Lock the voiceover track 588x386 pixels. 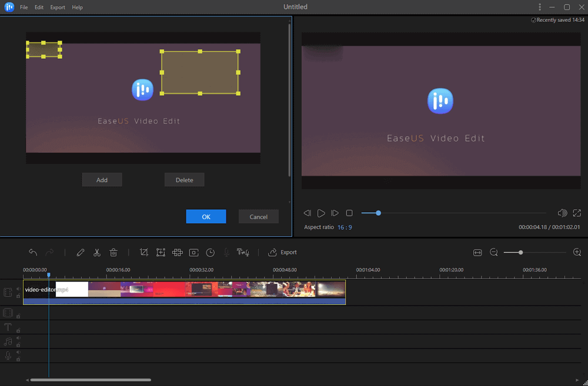(18, 359)
